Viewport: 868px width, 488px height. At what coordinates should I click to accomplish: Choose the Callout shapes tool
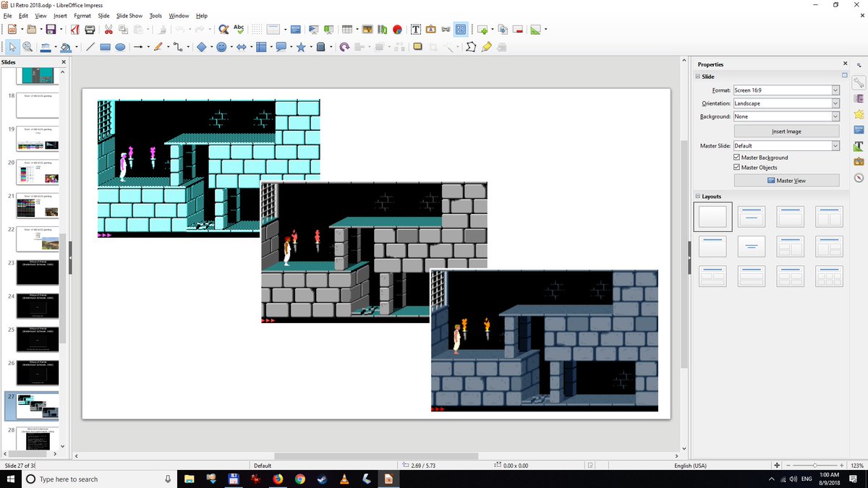pos(281,47)
